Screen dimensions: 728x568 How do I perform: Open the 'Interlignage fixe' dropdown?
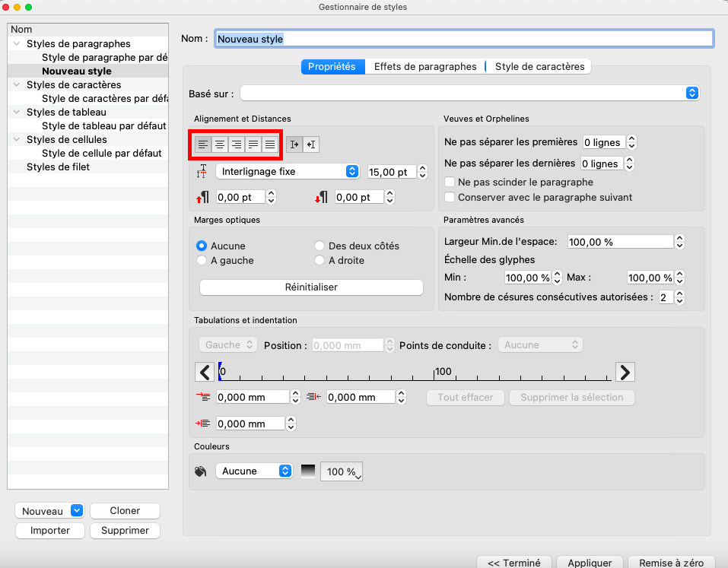pos(288,172)
